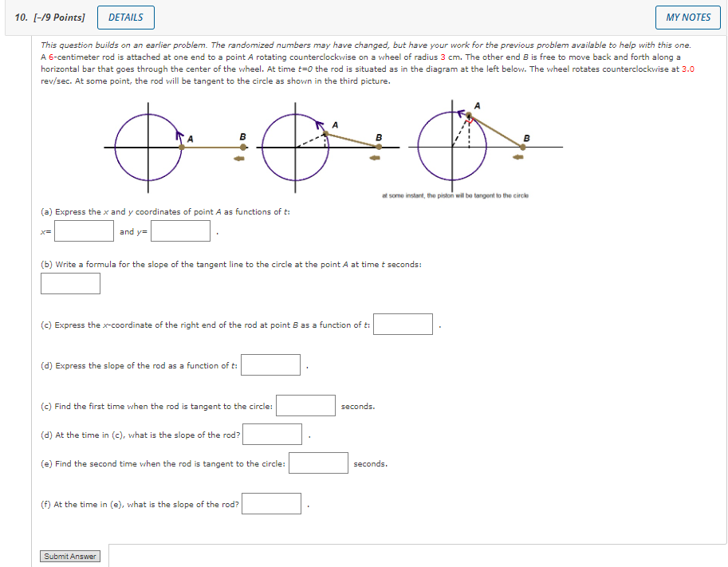
Task: Click the question 10 number heading
Action: (x=18, y=17)
